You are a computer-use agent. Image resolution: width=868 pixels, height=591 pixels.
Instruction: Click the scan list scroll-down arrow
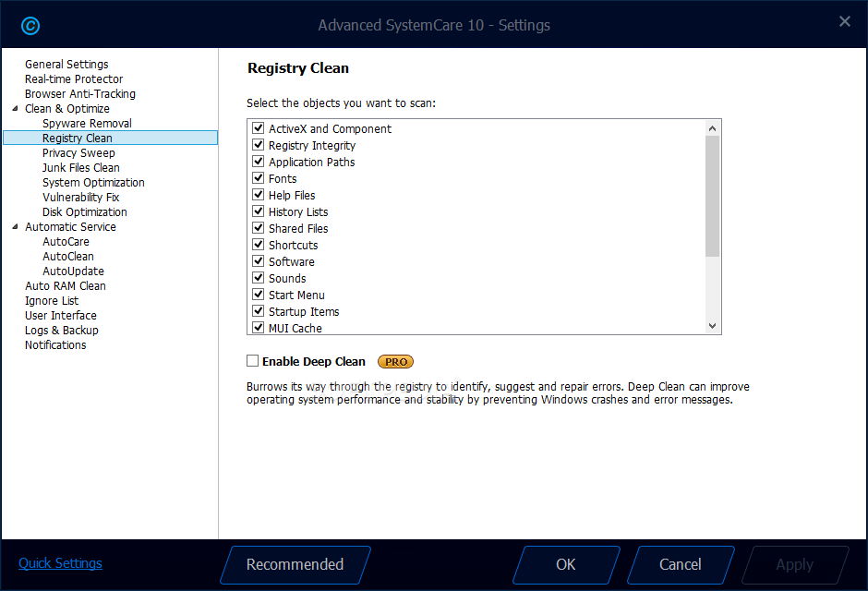click(713, 326)
